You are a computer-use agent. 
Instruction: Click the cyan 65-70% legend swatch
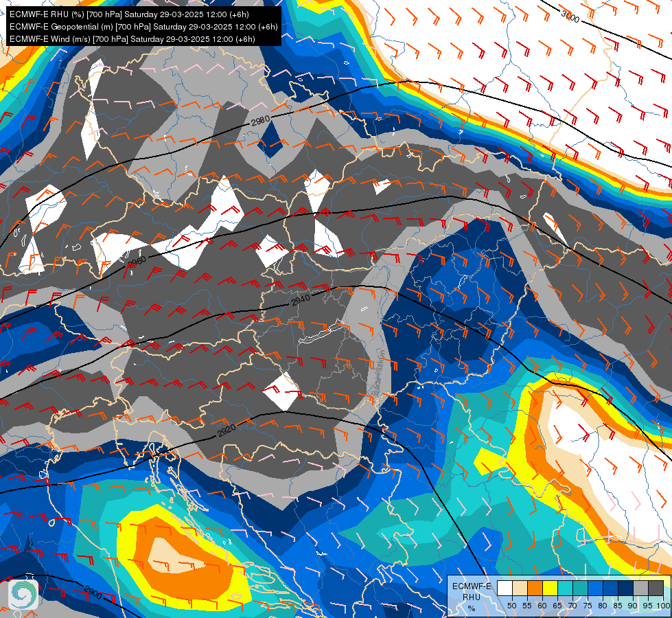(x=566, y=588)
